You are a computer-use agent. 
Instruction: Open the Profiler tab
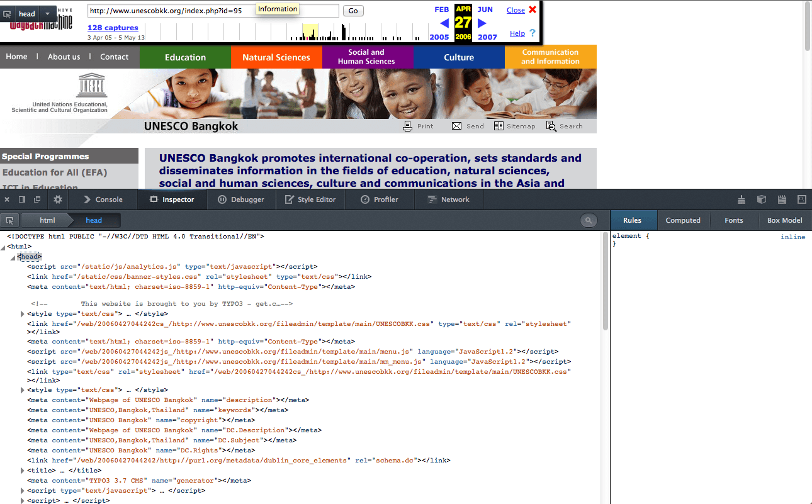point(380,199)
